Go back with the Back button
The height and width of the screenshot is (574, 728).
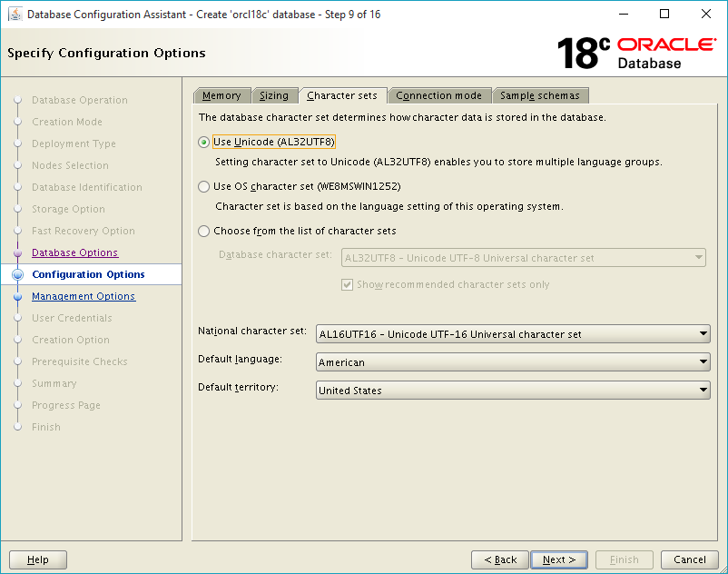click(x=500, y=559)
